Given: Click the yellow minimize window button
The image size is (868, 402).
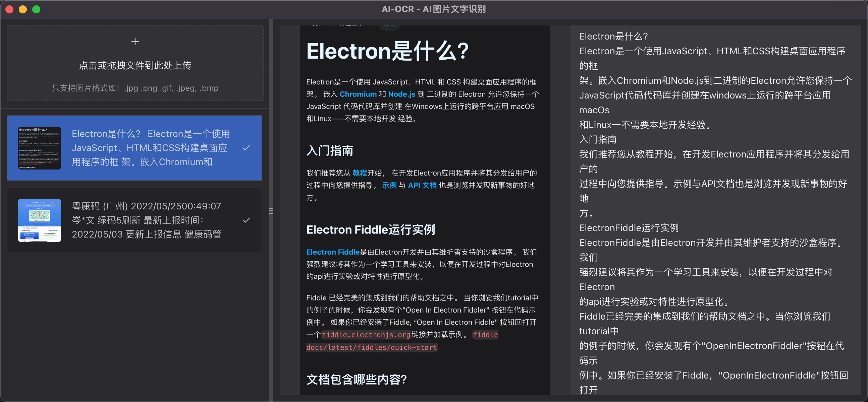Looking at the screenshot, I should pos(22,9).
